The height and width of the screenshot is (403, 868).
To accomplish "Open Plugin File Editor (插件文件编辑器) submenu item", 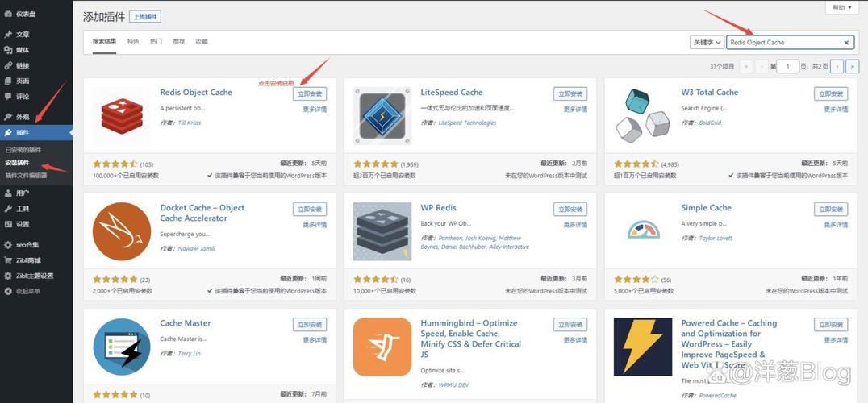I will pos(26,175).
